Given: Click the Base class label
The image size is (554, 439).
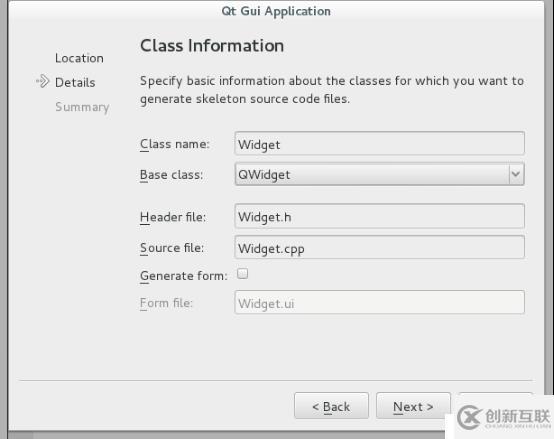Looking at the screenshot, I should pos(171,174).
